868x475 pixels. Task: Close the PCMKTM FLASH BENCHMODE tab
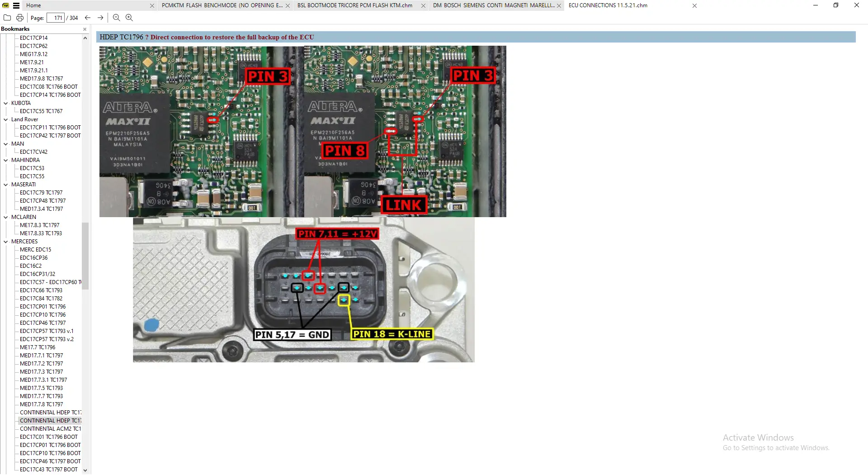288,6
